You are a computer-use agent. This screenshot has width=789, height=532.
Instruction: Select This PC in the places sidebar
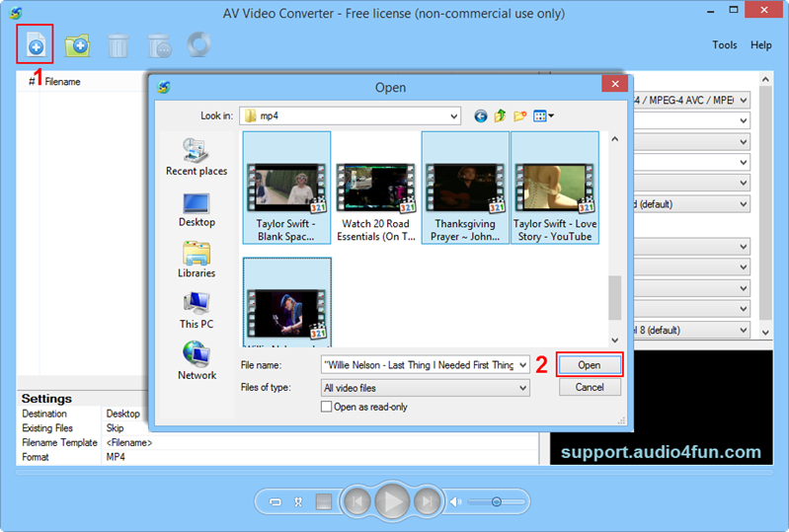tap(197, 311)
